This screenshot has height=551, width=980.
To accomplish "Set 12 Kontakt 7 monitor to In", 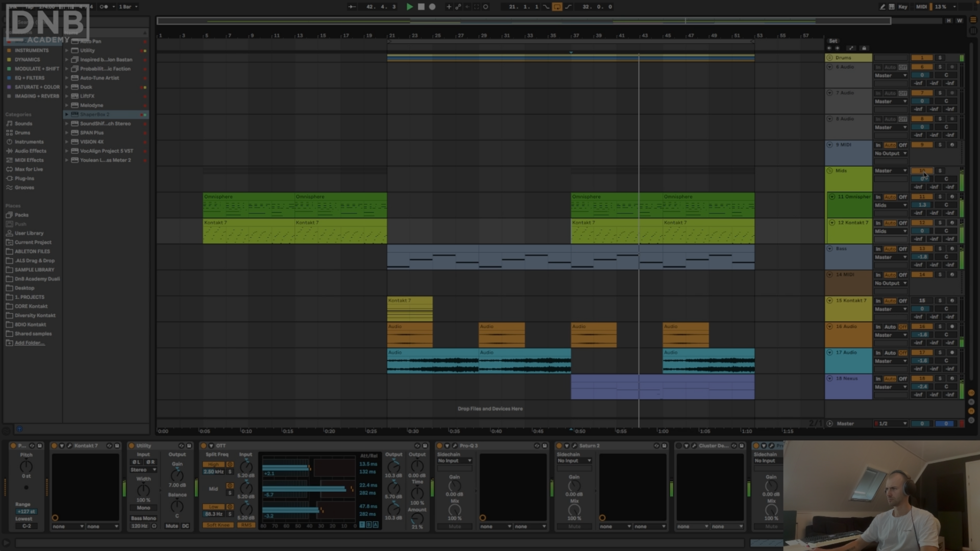I will 878,223.
